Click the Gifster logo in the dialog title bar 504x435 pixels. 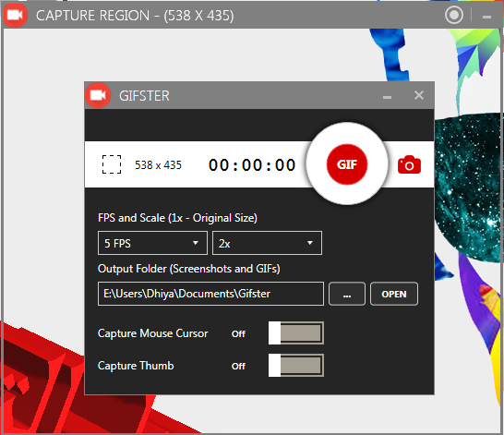click(x=98, y=95)
